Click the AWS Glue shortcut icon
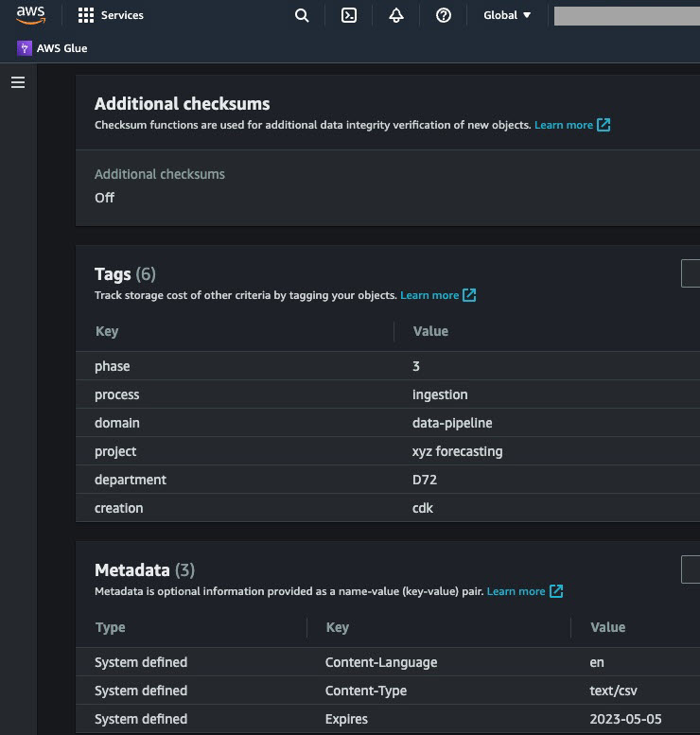700x735 pixels. [x=25, y=48]
